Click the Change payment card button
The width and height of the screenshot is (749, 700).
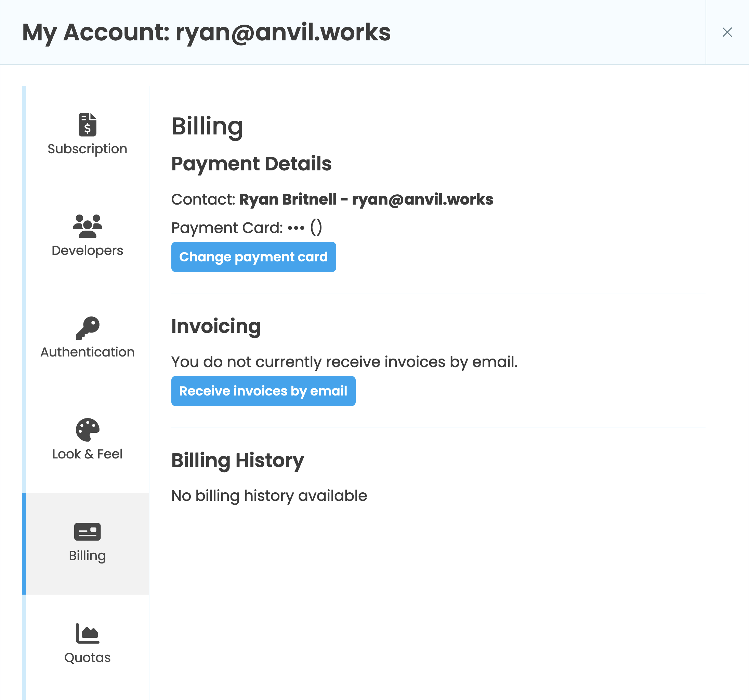(253, 257)
